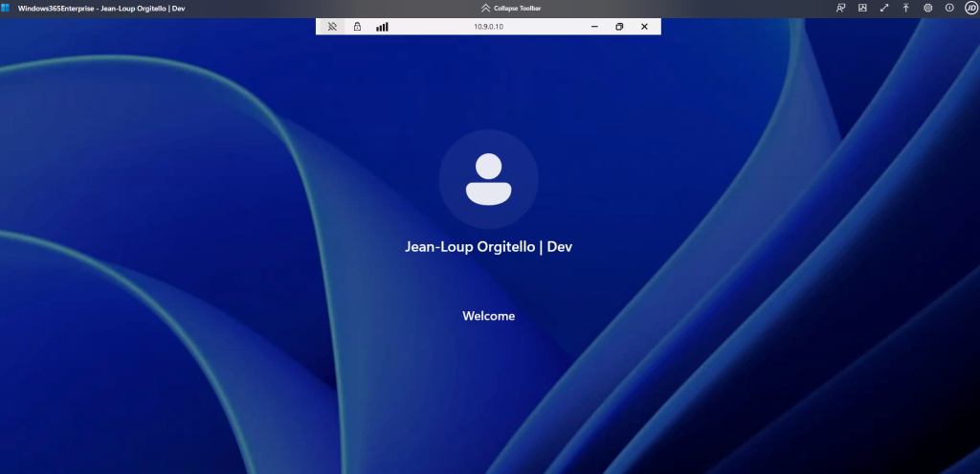
Task: Open the in-session feedback icon
Action: 840,8
